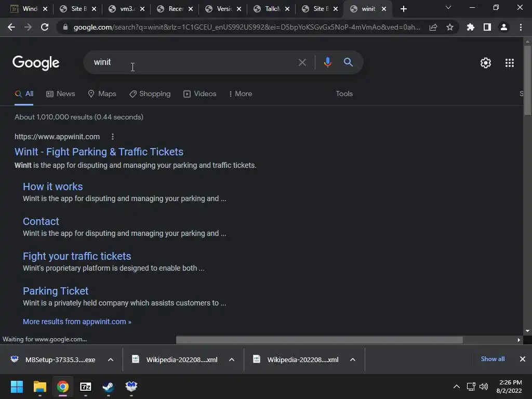
Task: Open Google quick settings gear
Action: click(x=486, y=63)
